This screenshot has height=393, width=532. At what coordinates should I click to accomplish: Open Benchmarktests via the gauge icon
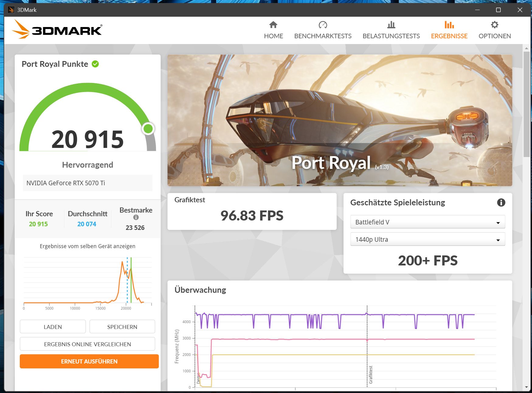click(x=323, y=25)
